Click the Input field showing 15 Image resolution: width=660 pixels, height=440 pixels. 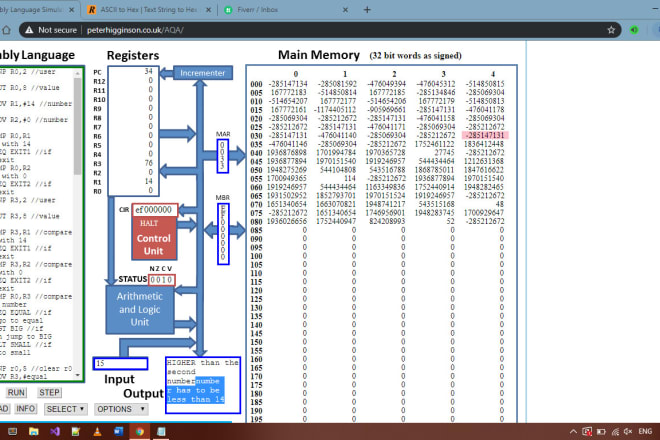(120, 363)
